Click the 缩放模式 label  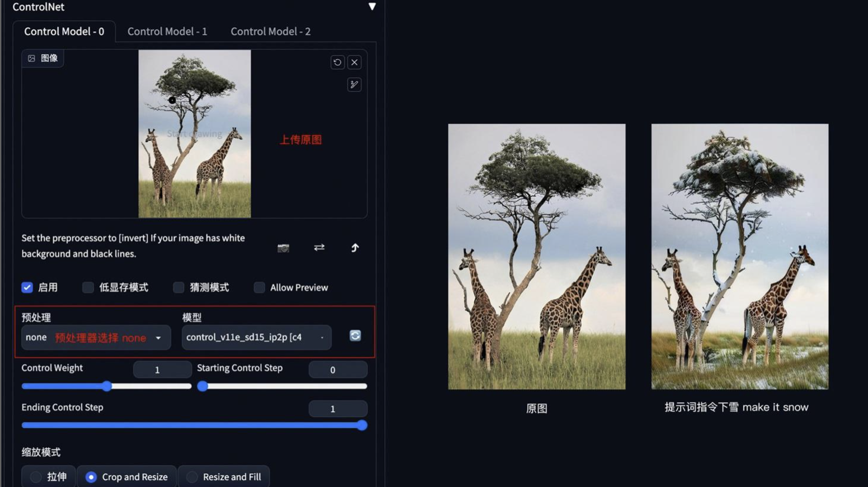[41, 452]
